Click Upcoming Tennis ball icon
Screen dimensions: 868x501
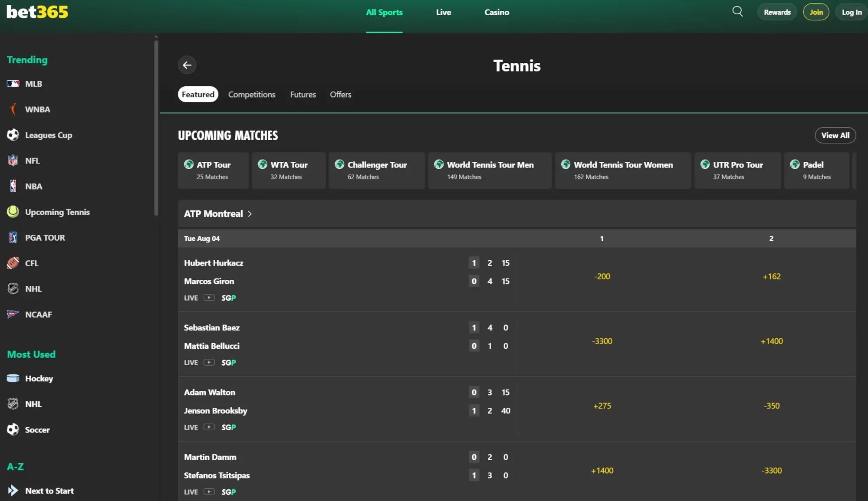tap(13, 212)
